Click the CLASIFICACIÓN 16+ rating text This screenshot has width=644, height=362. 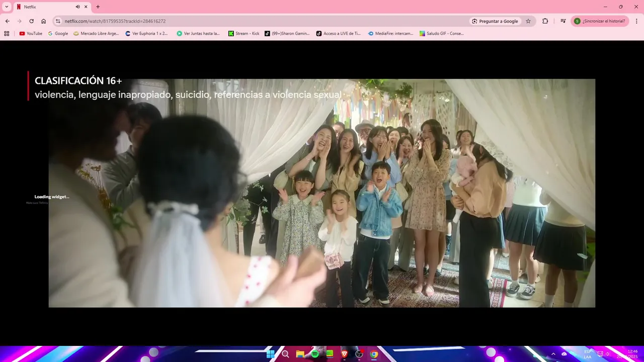point(78,81)
